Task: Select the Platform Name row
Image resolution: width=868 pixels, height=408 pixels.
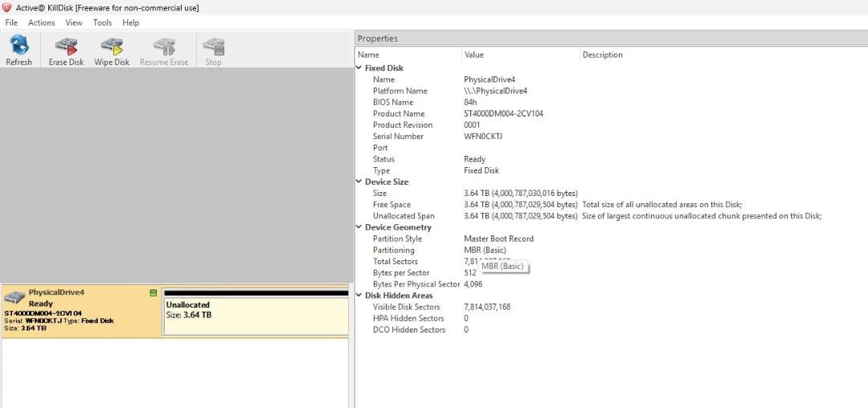Action: click(x=611, y=92)
